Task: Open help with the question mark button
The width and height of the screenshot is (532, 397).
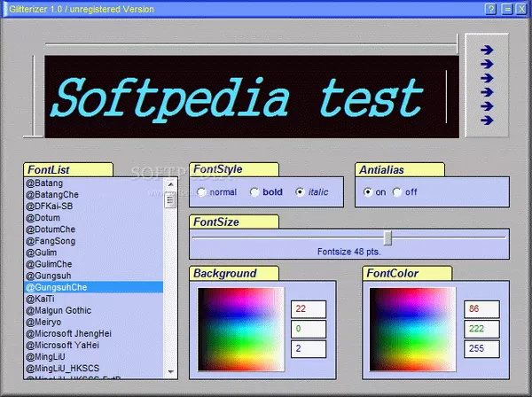Action: click(490, 9)
